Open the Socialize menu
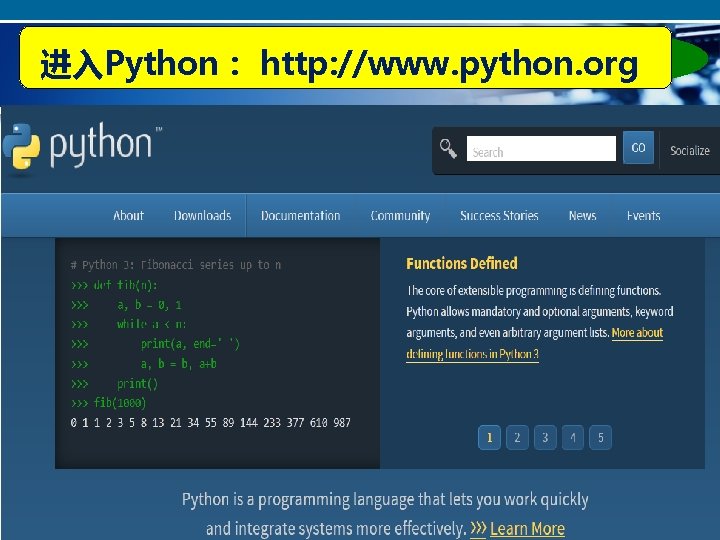Image resolution: width=720 pixels, height=540 pixels. (x=690, y=151)
